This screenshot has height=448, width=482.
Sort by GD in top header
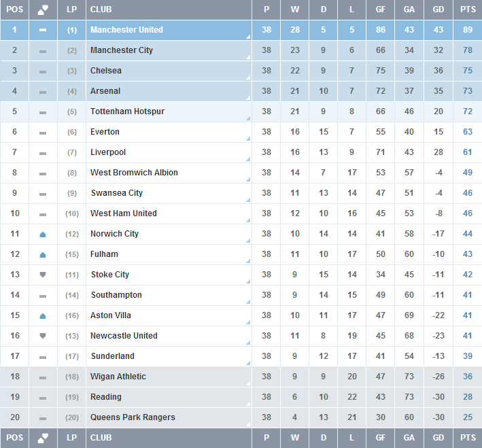pyautogui.click(x=438, y=10)
